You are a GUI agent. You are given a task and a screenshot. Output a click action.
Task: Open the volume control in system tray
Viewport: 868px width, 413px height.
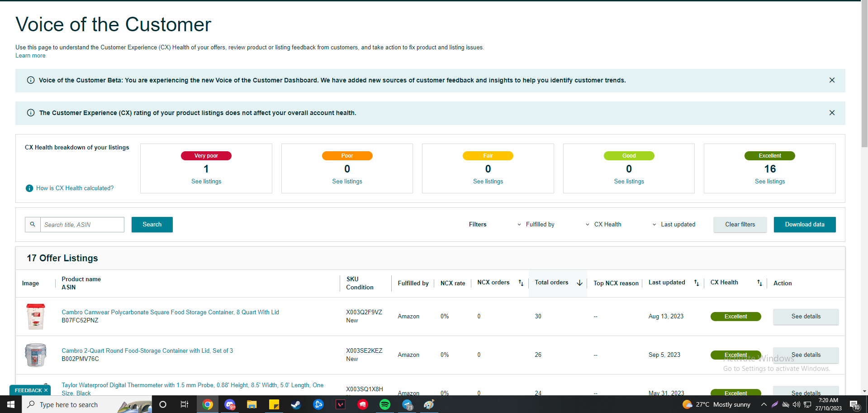click(x=797, y=404)
